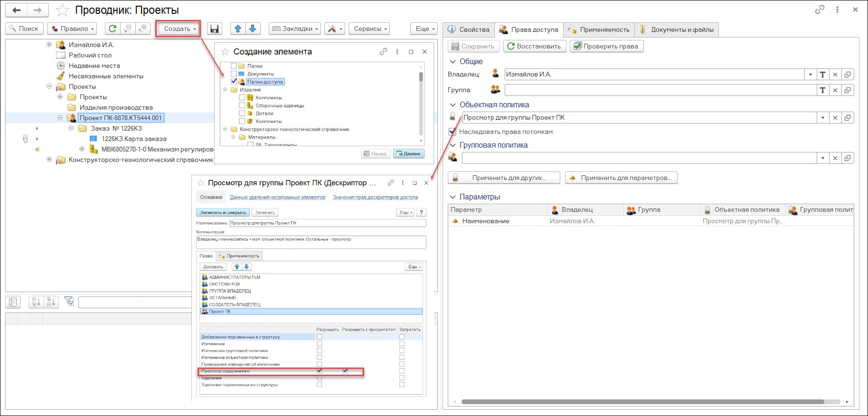Open the Создать dropdown
This screenshot has height=416, width=868.
click(179, 28)
